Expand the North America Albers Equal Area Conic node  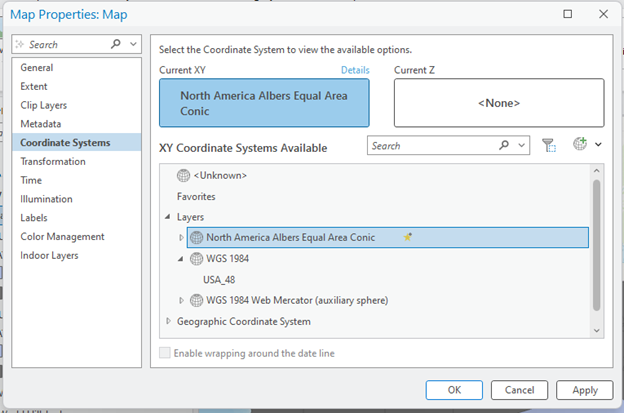click(x=181, y=238)
